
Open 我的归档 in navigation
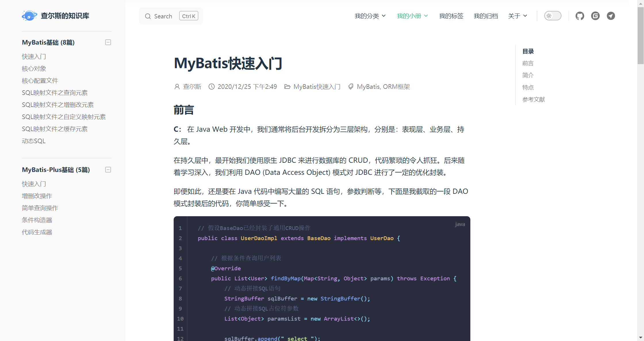(x=486, y=16)
